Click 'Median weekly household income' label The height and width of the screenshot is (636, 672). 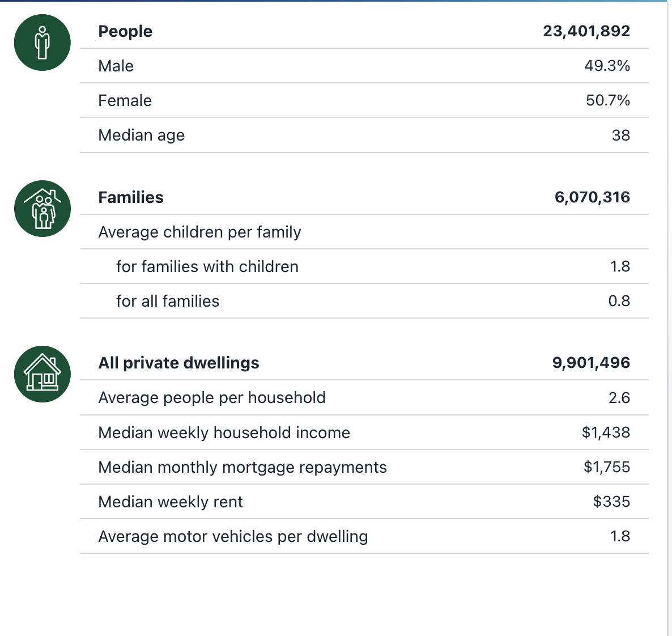click(224, 433)
